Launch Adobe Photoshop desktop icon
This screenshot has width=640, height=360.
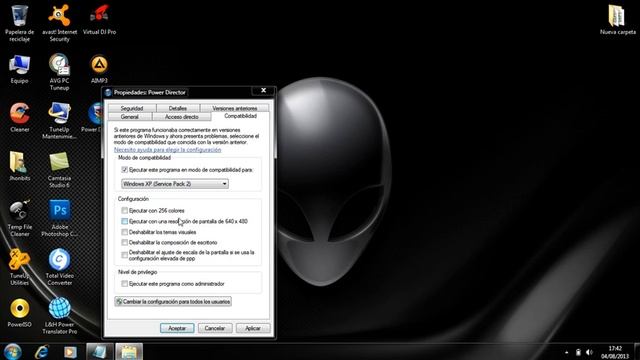(x=60, y=218)
